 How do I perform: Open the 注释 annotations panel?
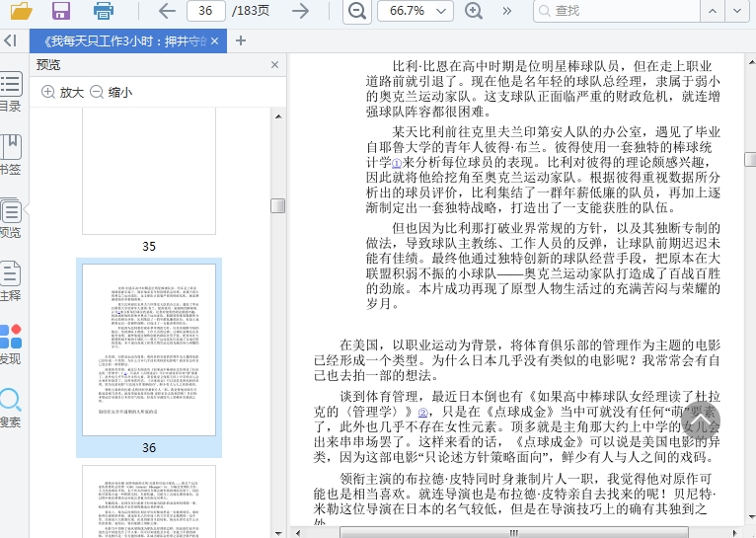tap(10, 281)
